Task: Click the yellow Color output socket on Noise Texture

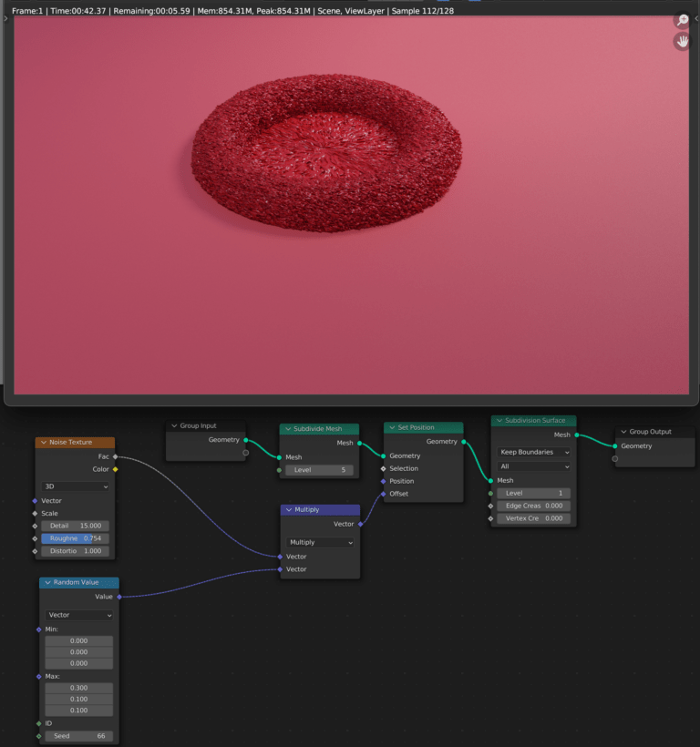Action: pyautogui.click(x=115, y=469)
